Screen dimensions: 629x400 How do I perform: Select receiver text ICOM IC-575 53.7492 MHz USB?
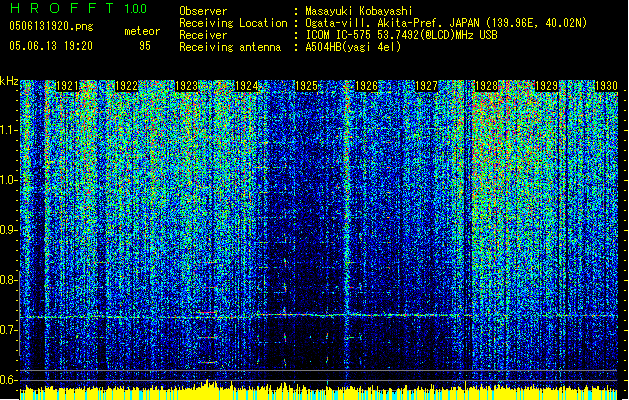click(x=401, y=35)
